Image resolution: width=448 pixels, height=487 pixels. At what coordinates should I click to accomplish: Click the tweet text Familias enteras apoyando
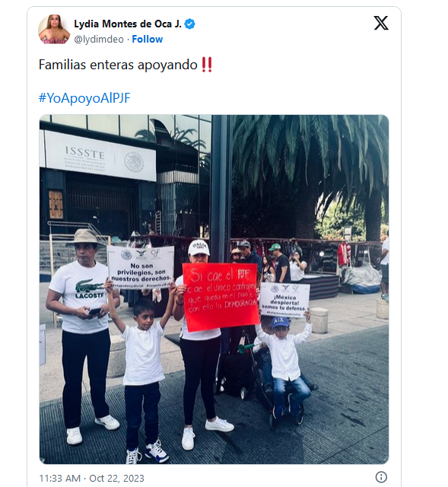(118, 65)
